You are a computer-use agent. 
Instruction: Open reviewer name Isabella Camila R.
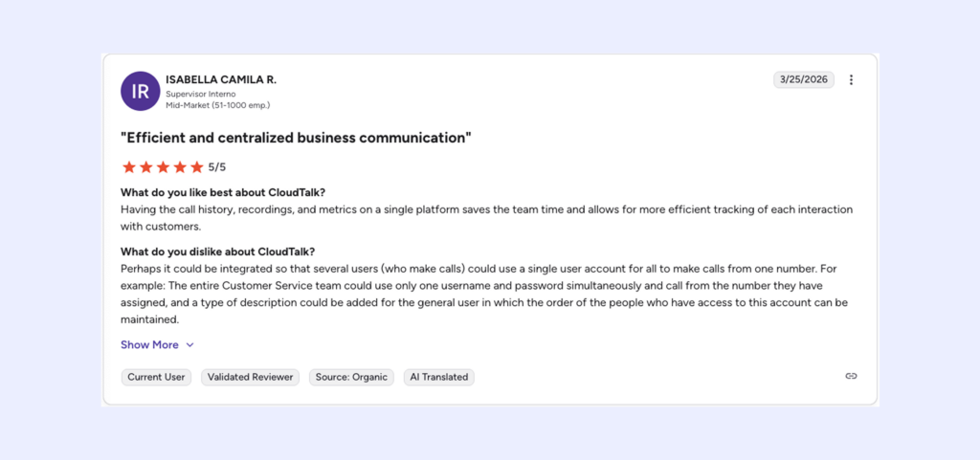click(221, 79)
